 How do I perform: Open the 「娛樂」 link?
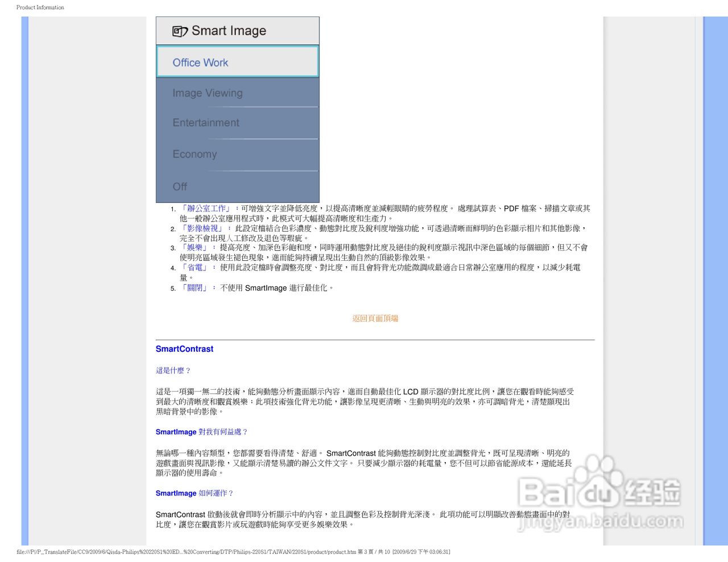click(194, 248)
